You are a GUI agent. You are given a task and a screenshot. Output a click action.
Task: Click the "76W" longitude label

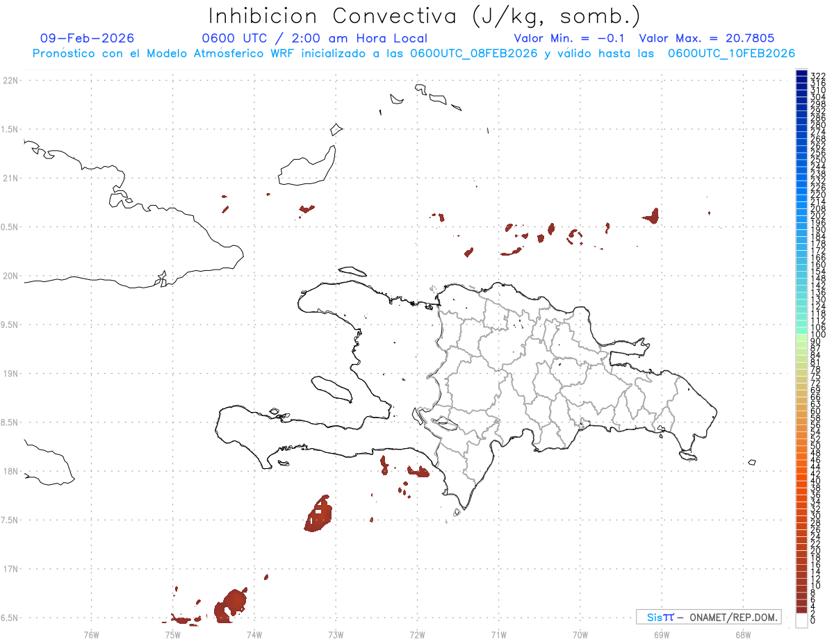coord(91,634)
